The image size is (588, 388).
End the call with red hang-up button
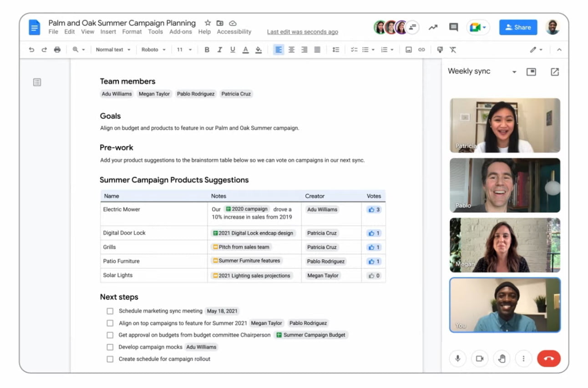click(x=548, y=358)
